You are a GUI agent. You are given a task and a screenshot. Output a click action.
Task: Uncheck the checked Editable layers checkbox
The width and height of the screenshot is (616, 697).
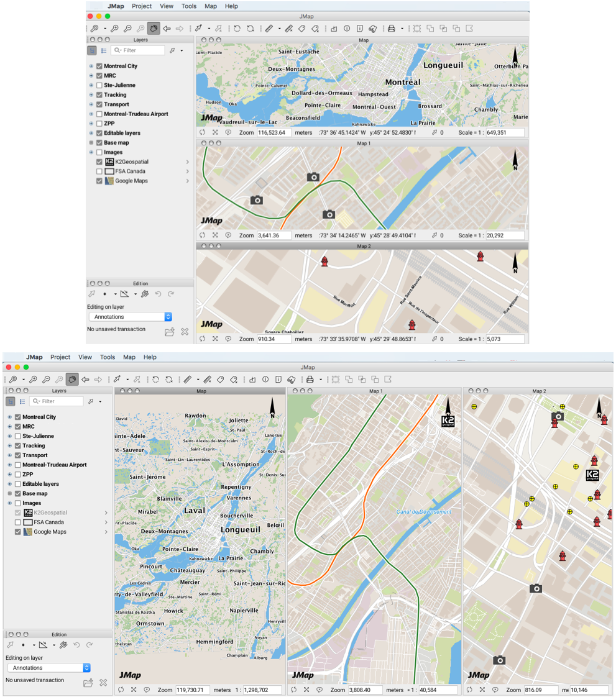click(x=99, y=133)
